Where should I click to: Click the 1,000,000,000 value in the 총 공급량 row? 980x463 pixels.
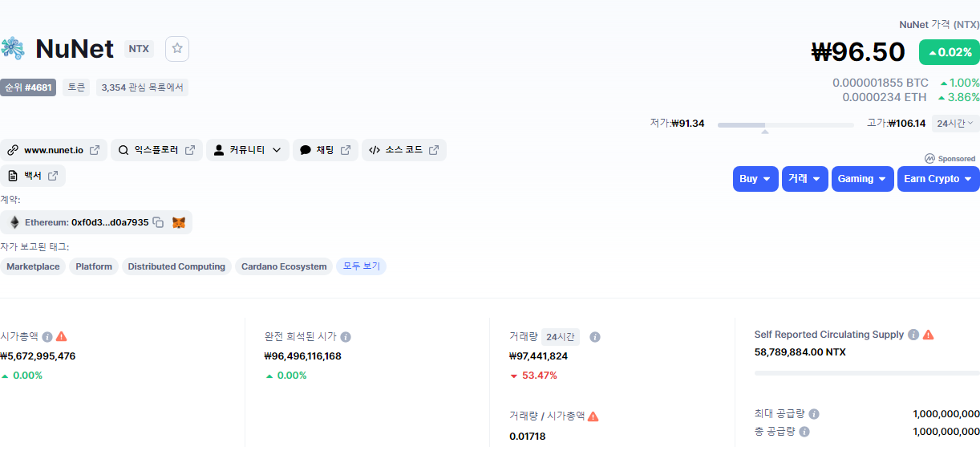click(x=946, y=432)
